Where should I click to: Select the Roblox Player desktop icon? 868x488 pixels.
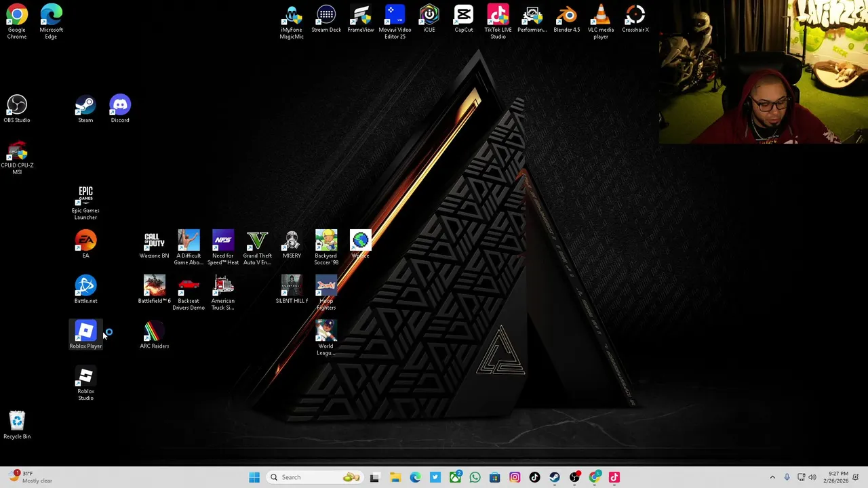[85, 335]
